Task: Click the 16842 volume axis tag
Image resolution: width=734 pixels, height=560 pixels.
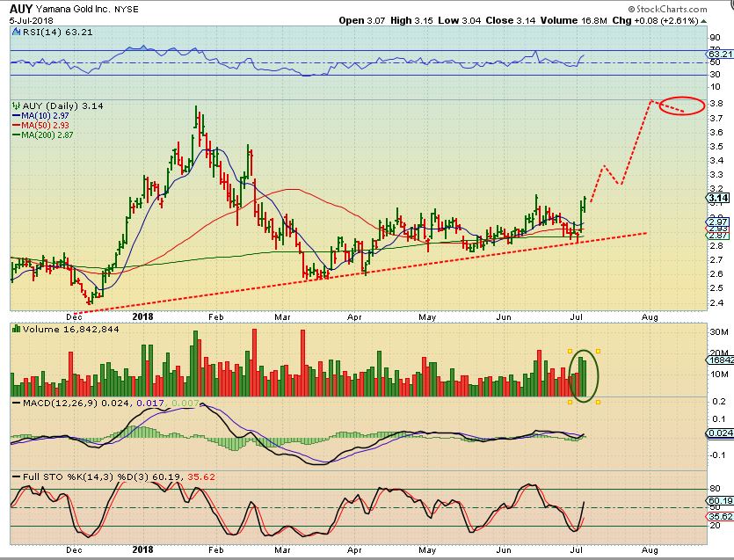Action: point(720,360)
